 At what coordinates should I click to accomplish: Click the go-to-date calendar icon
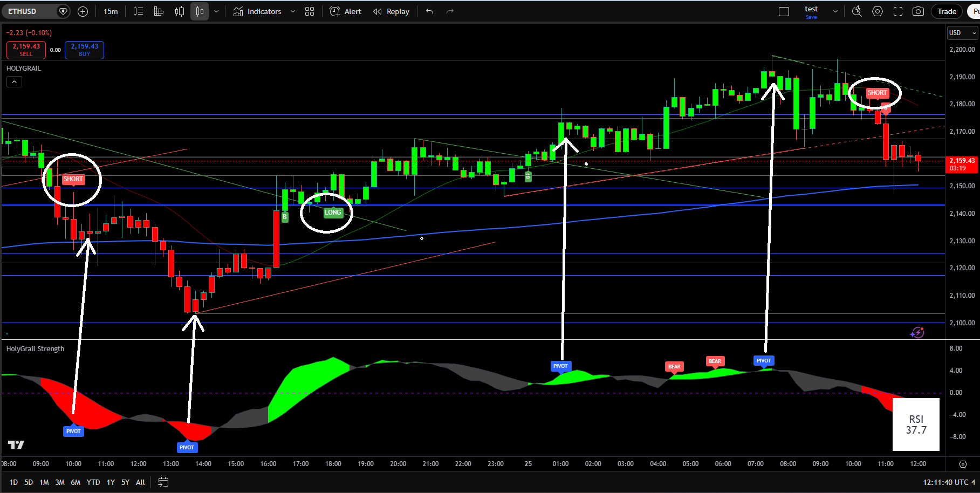tap(163, 482)
